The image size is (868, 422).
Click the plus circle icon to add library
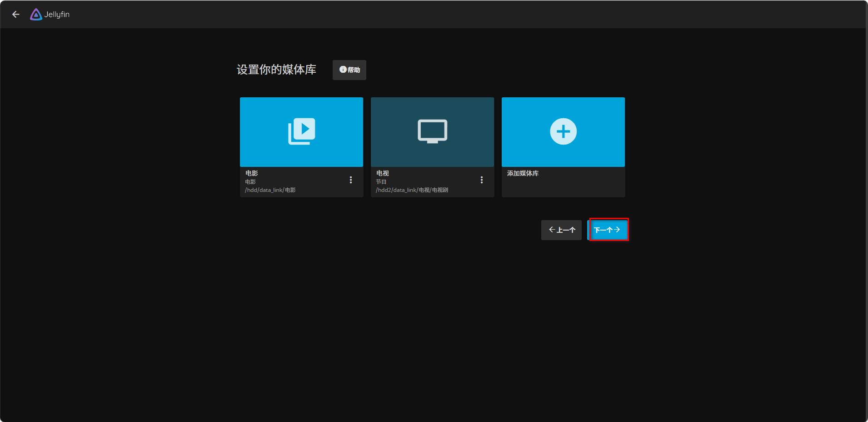point(563,131)
